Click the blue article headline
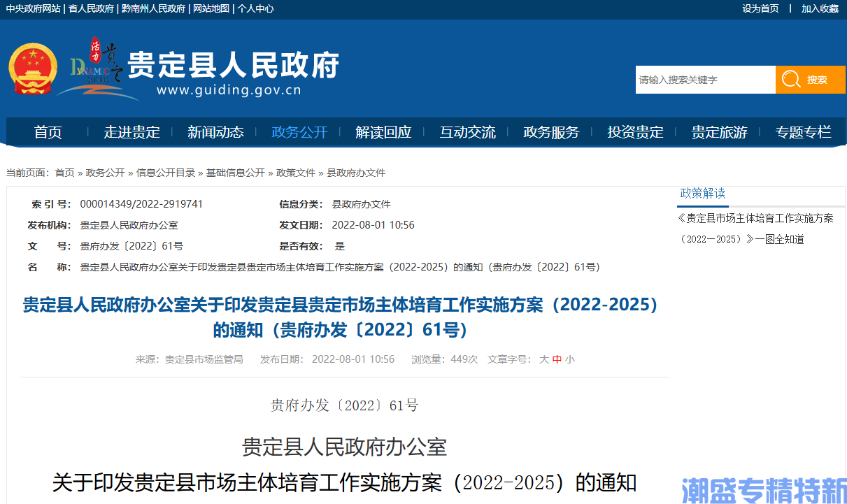This screenshot has width=847, height=504. point(341,317)
